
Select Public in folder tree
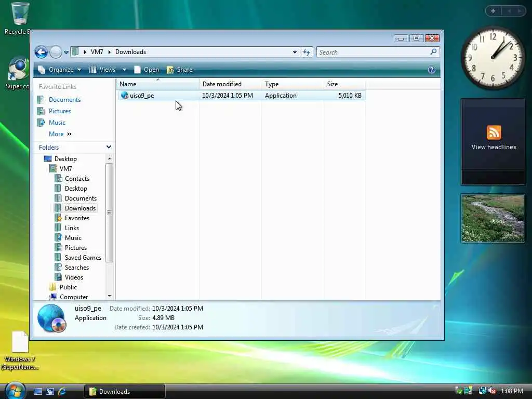pos(68,287)
